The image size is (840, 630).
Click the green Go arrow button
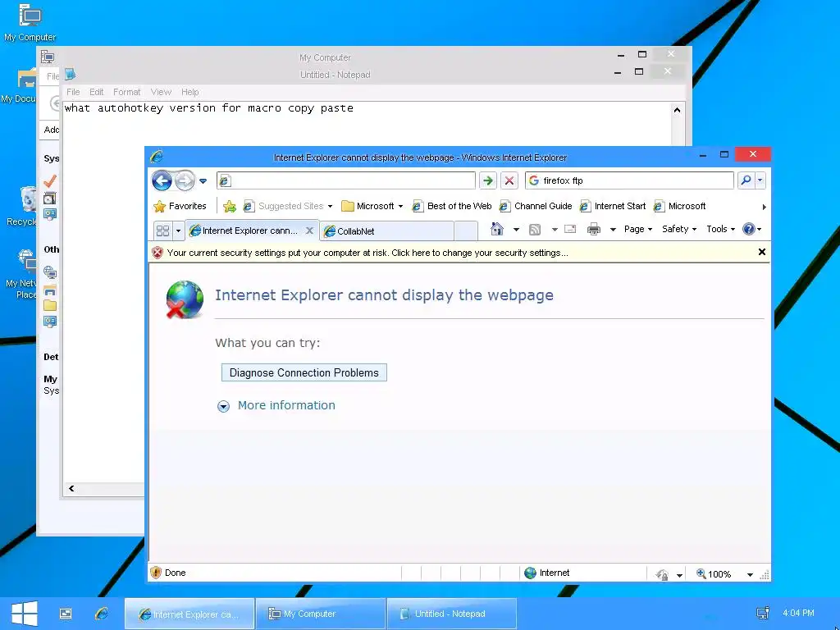(487, 180)
